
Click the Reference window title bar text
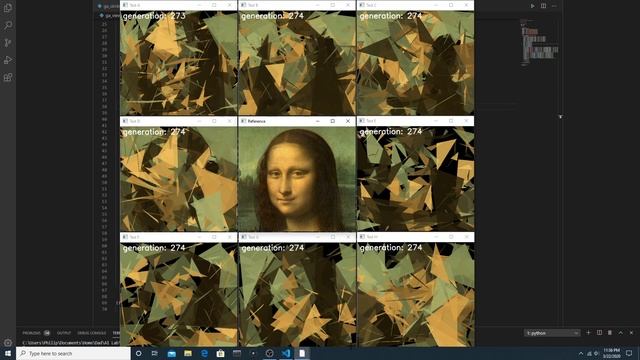256,121
